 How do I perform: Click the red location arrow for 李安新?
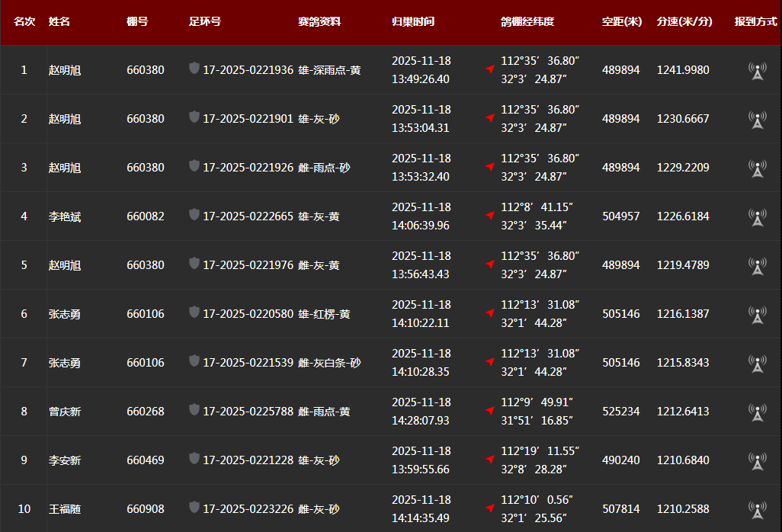(490, 460)
